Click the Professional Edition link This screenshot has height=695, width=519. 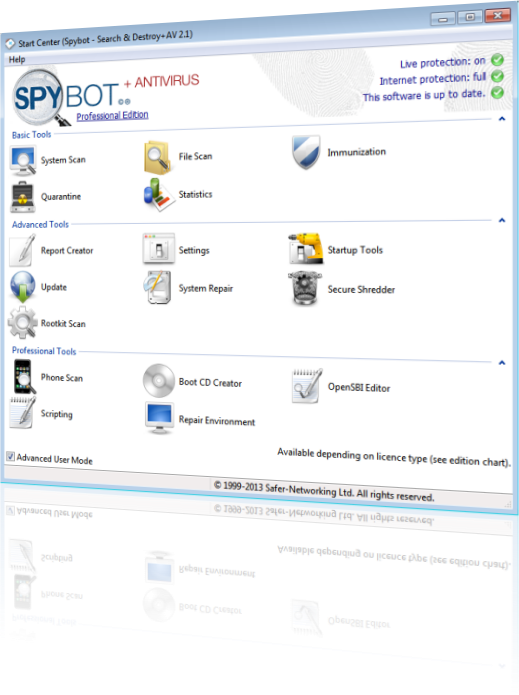point(113,116)
